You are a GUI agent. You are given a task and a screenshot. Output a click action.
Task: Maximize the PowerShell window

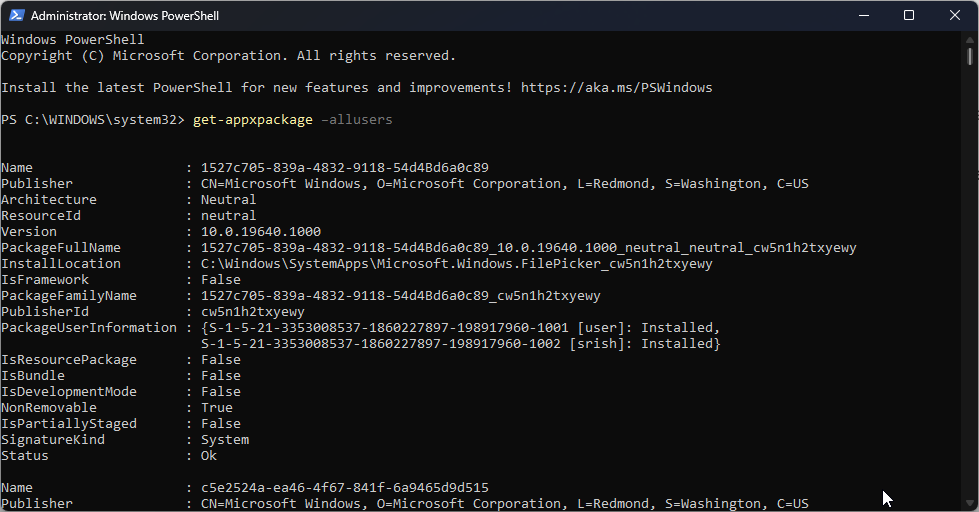click(909, 16)
